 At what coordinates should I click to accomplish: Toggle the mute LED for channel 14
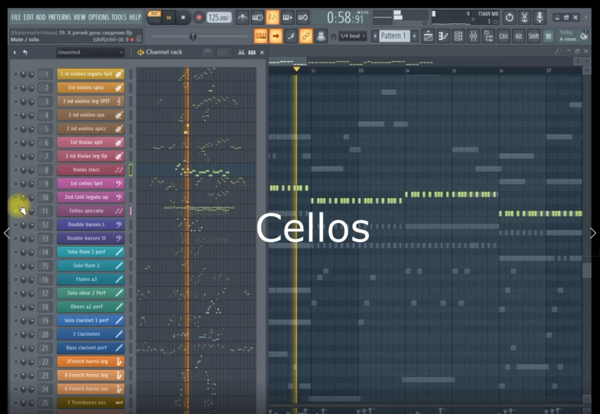(x=15, y=252)
